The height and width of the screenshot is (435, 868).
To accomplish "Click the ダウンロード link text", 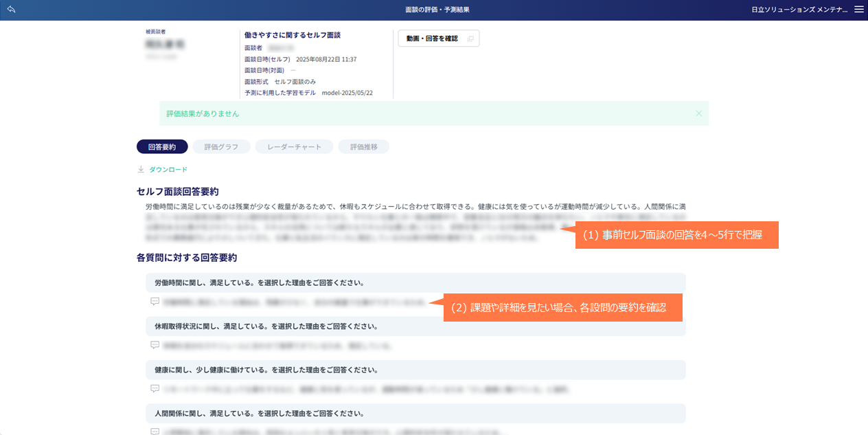I will coord(168,169).
